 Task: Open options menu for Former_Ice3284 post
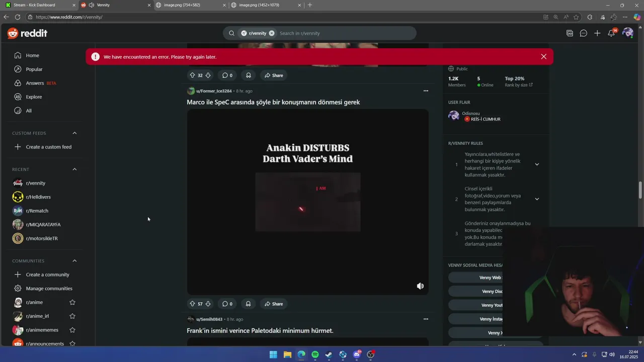(426, 91)
